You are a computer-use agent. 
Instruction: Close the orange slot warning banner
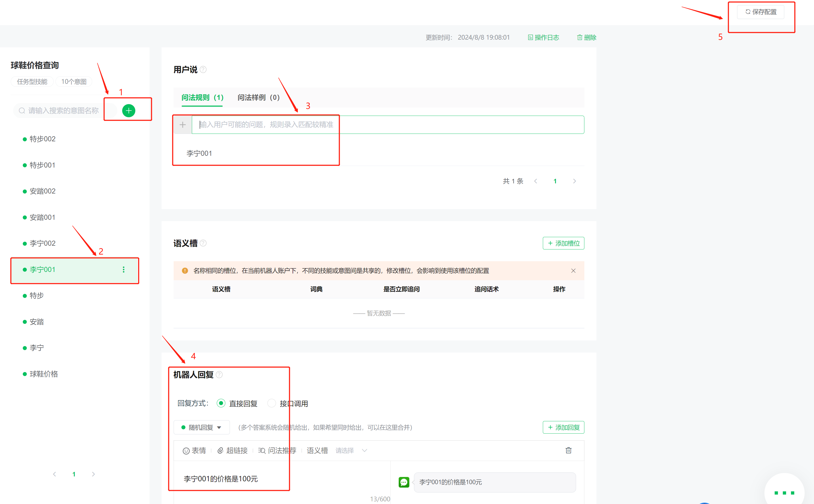(x=573, y=271)
